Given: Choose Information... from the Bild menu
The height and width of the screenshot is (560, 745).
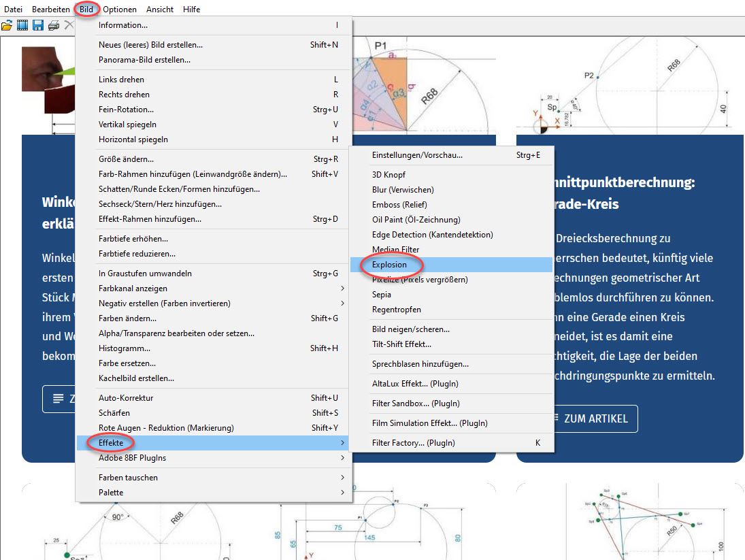Looking at the screenshot, I should (x=214, y=25).
